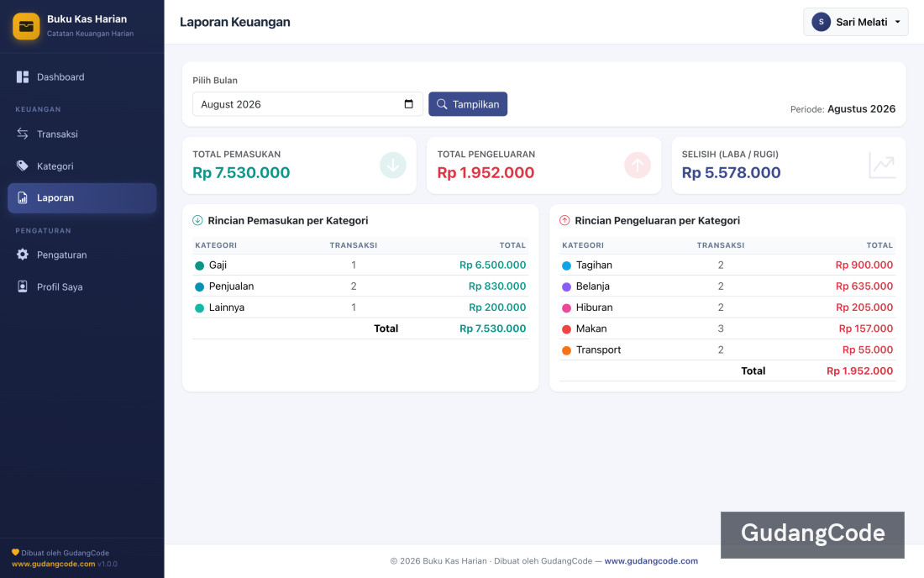Select the Penjualan category name
This screenshot has width=924, height=578.
coord(231,286)
